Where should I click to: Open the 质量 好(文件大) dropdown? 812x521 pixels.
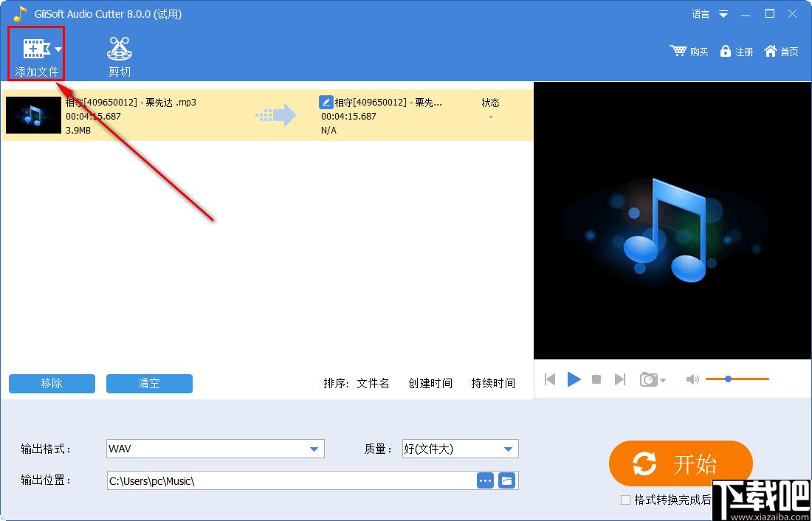click(461, 449)
